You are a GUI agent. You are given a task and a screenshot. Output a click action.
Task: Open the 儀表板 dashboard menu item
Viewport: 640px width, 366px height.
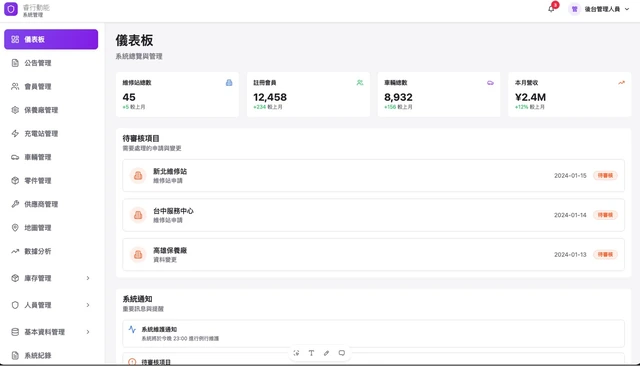[51, 39]
